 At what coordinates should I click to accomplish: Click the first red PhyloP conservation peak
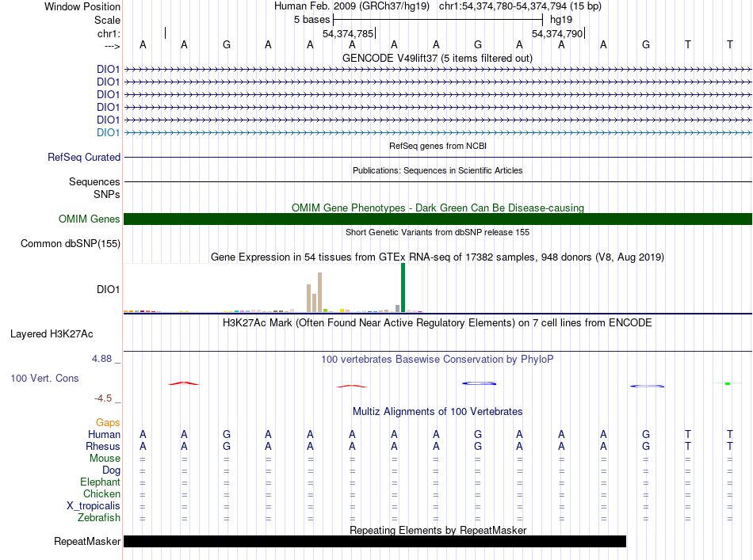183,383
